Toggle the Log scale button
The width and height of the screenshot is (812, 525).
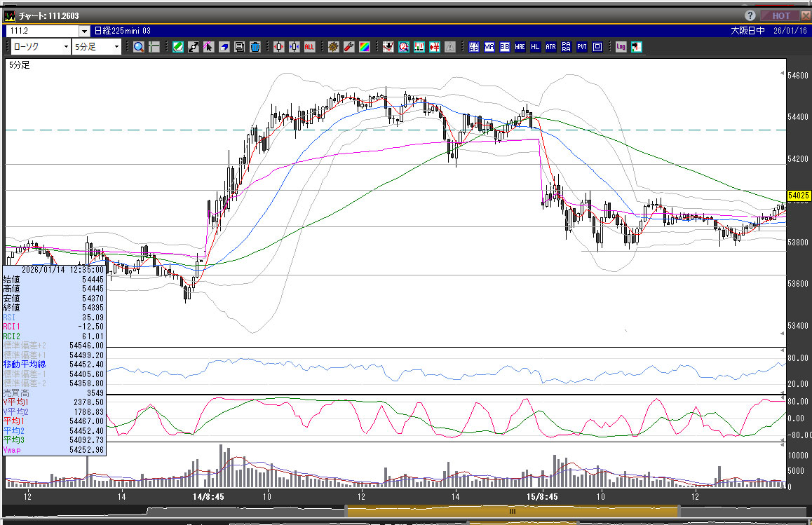tap(621, 47)
